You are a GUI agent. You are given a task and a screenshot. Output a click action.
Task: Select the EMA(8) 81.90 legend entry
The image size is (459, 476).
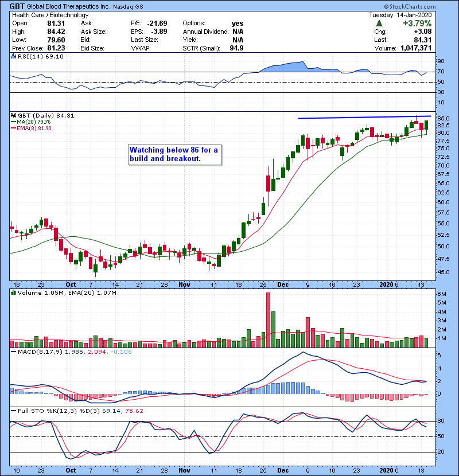pos(32,128)
